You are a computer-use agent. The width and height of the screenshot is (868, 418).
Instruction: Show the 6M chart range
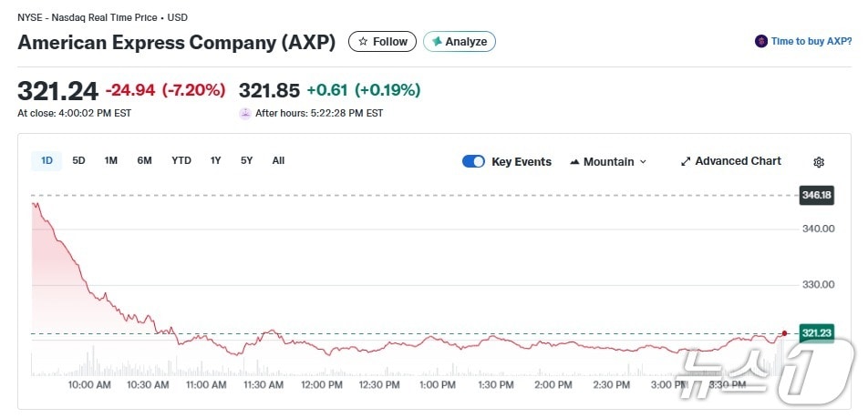144,160
